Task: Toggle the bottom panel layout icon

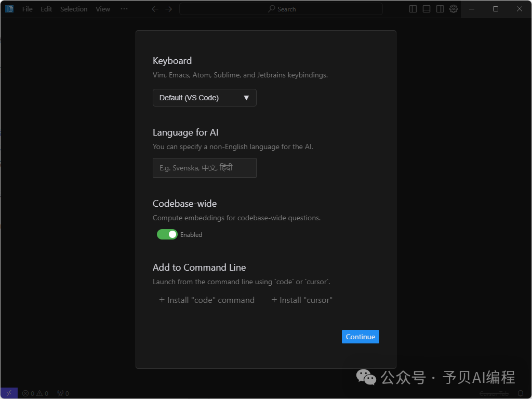Action: coord(427,9)
